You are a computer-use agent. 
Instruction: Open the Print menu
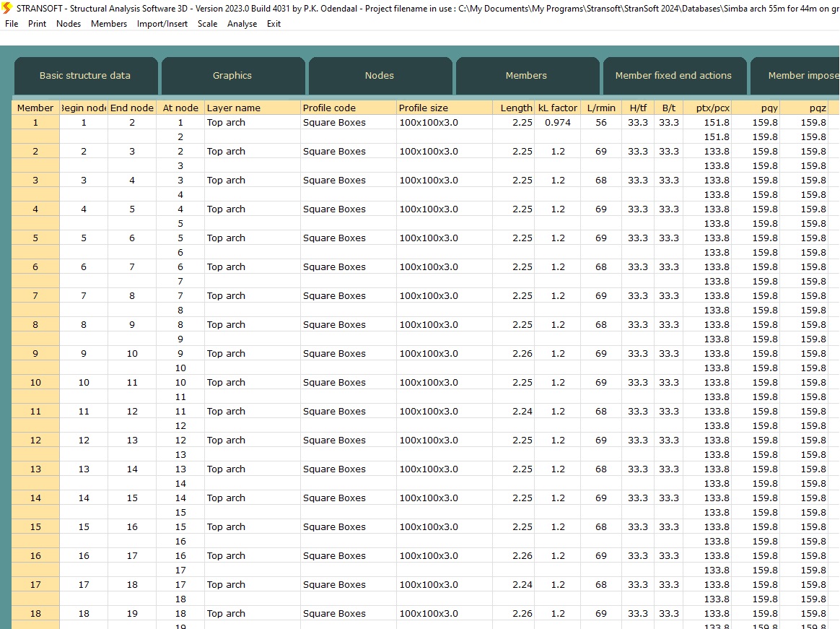click(x=37, y=24)
